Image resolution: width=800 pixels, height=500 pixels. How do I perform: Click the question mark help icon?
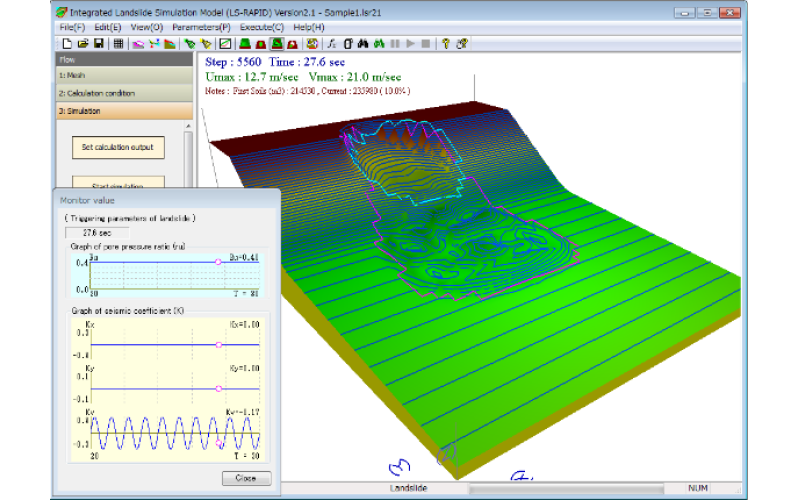point(445,44)
